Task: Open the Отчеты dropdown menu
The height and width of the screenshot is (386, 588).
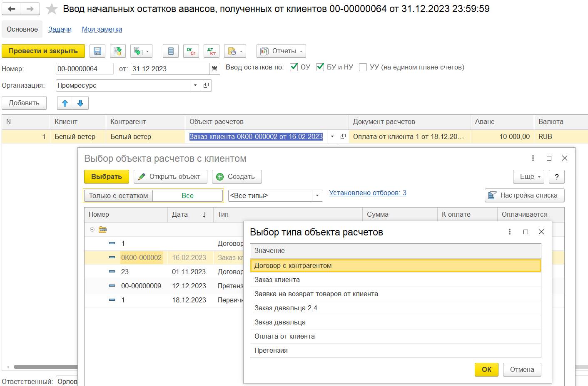Action: coord(281,51)
